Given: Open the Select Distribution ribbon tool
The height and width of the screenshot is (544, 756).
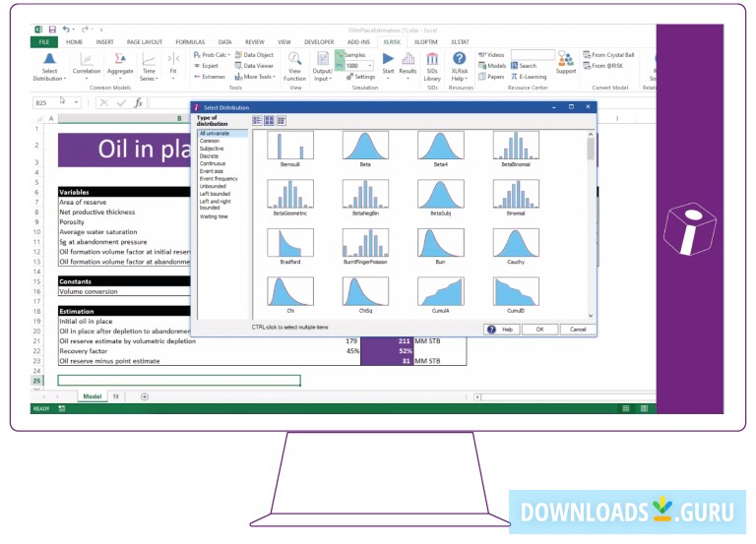Looking at the screenshot, I should click(49, 67).
